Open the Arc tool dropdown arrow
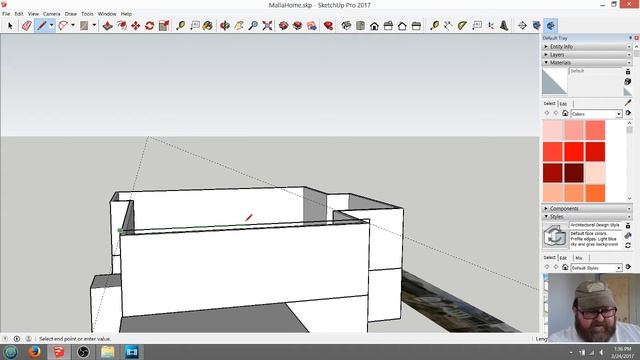The image size is (640, 360). [73, 25]
